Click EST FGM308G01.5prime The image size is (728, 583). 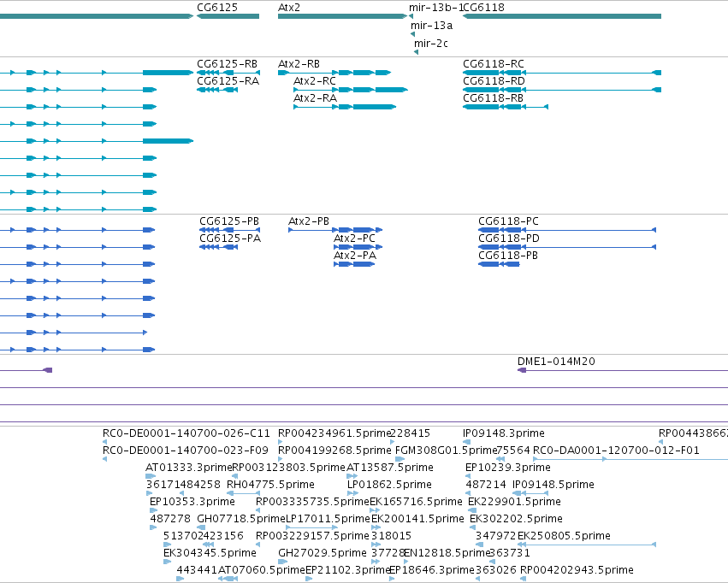(447, 450)
